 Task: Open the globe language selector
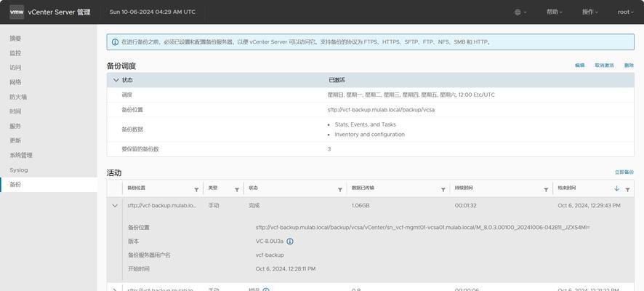pos(520,12)
